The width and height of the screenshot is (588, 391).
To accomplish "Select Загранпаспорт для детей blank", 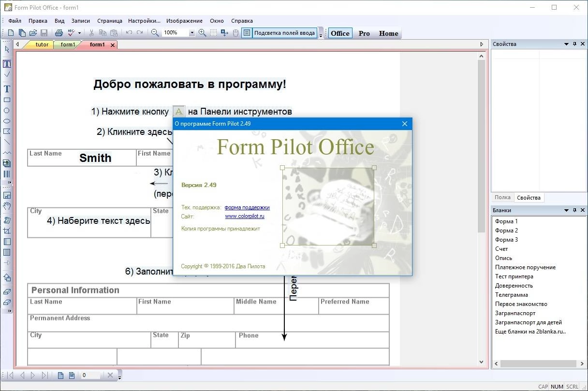I will coord(529,322).
